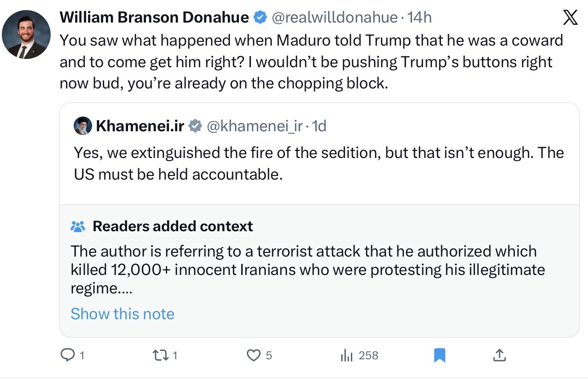This screenshot has width=588, height=380.
Task: Click the Readers added context people icon
Action: 78,227
